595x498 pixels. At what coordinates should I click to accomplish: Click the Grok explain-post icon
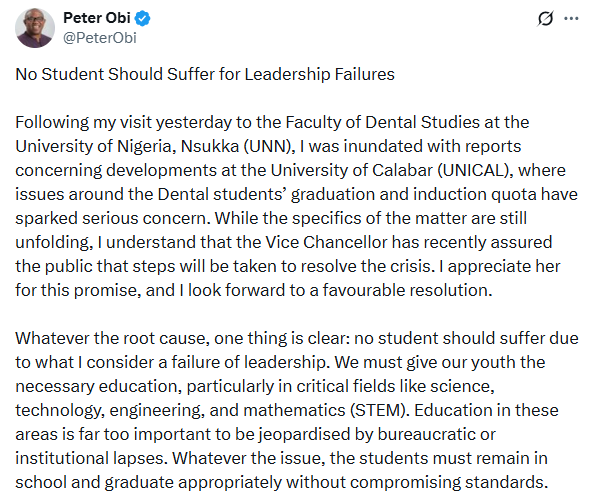point(545,18)
